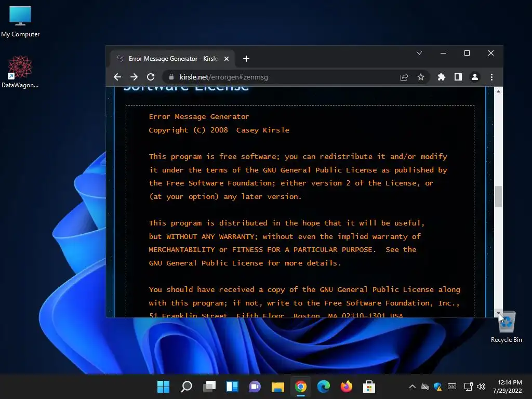Open Chrome's three-dot menu

click(x=491, y=77)
